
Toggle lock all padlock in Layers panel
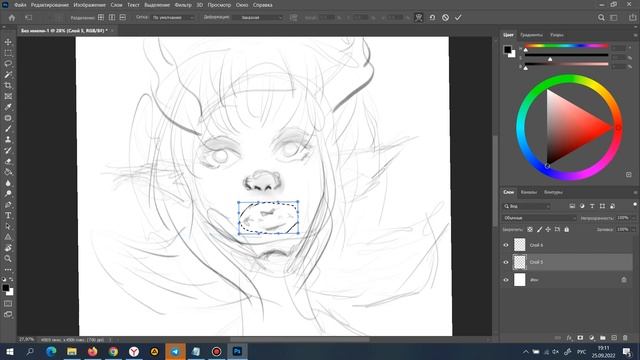567,229
